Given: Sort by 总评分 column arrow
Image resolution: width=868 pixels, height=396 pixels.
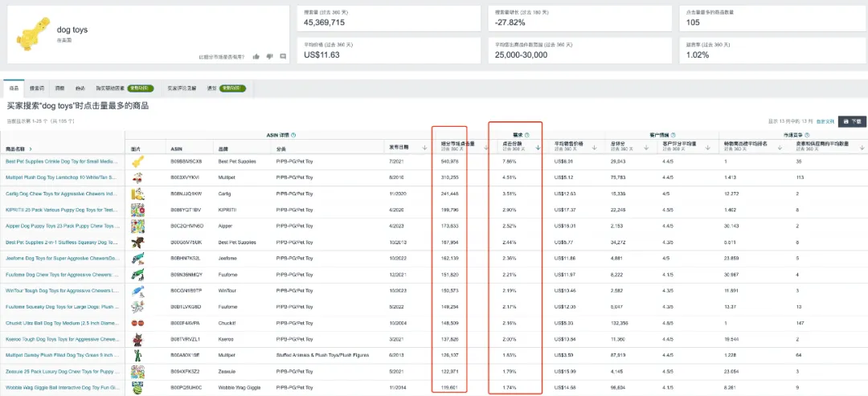Looking at the screenshot, I should pos(646,147).
